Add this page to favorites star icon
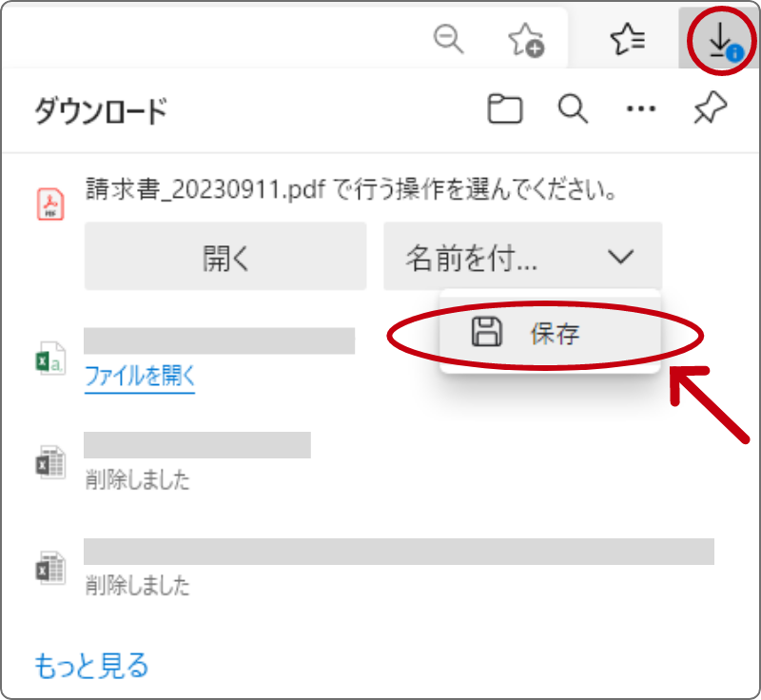 pos(526,39)
